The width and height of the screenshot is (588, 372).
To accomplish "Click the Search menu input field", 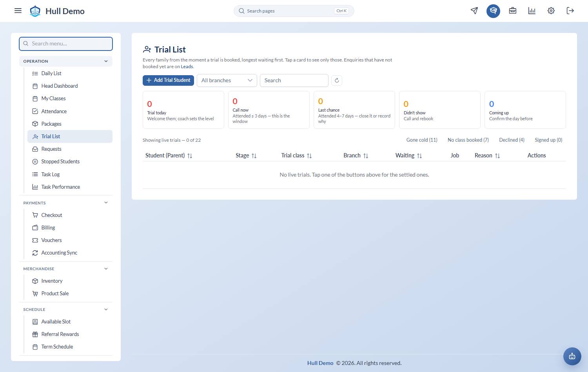I will 66,44.
